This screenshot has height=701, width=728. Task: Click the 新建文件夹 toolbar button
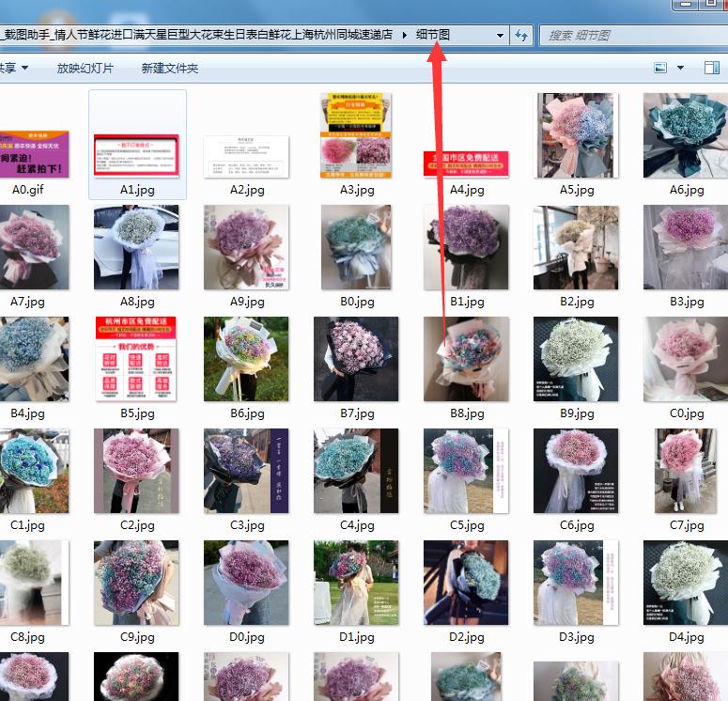coord(169,69)
